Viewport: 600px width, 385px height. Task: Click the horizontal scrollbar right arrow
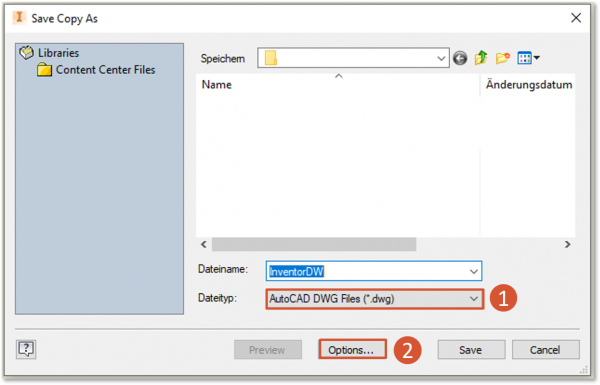(x=567, y=244)
